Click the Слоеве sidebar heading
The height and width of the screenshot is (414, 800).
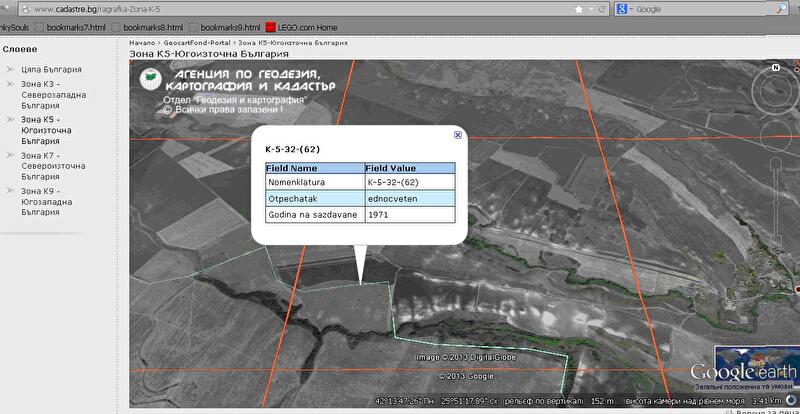point(20,50)
